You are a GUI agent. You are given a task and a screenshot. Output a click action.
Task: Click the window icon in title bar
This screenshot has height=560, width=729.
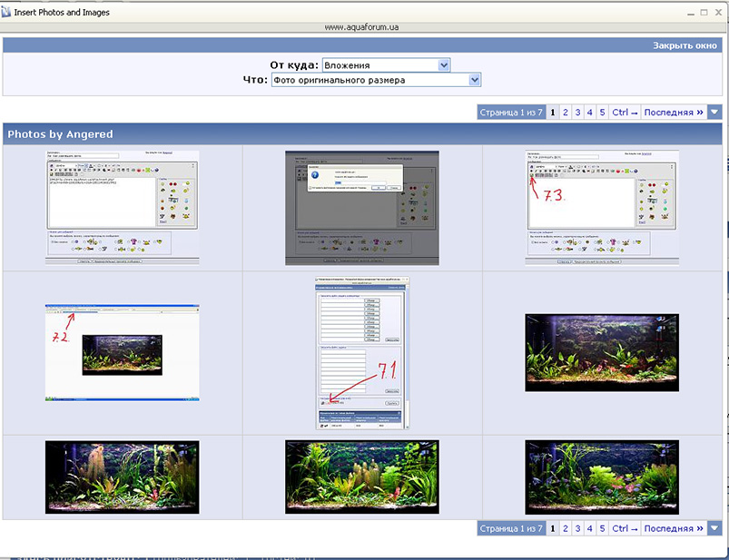click(x=7, y=13)
